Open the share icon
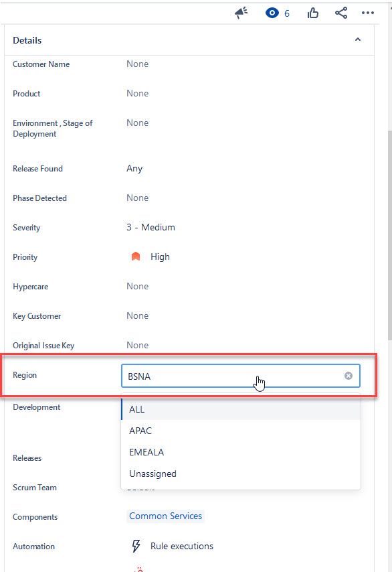Viewport: 392px width, 572px height. click(x=341, y=13)
